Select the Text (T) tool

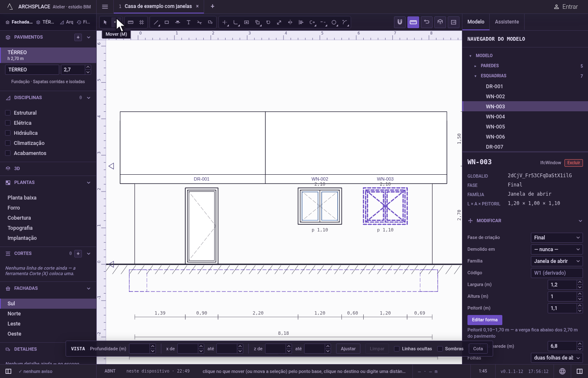[x=189, y=22]
